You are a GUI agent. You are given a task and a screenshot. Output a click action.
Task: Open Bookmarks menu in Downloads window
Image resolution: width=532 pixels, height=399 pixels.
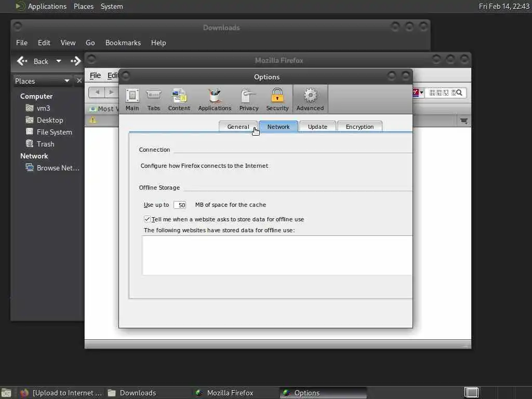pyautogui.click(x=123, y=43)
